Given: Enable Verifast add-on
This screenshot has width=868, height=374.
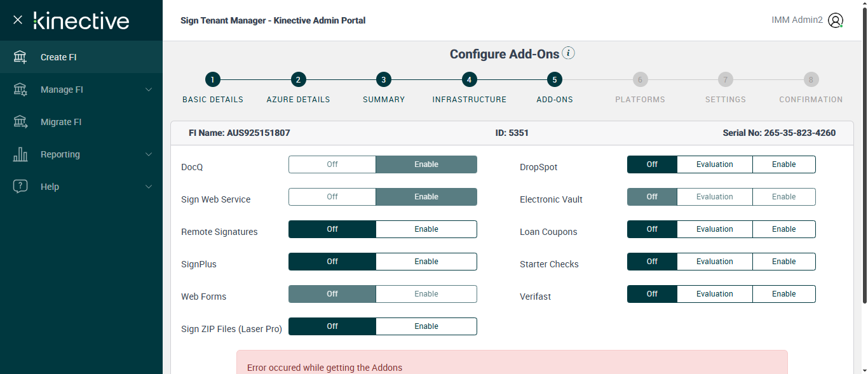Looking at the screenshot, I should coord(784,294).
